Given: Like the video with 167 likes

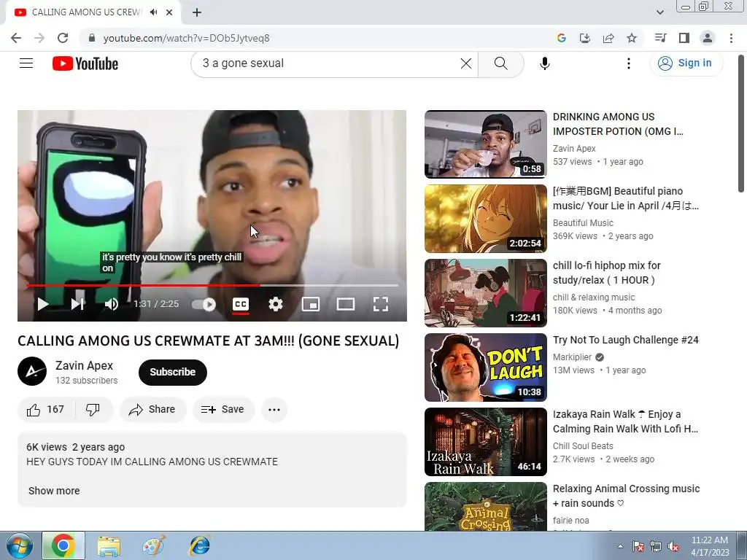Looking at the screenshot, I should [46, 410].
